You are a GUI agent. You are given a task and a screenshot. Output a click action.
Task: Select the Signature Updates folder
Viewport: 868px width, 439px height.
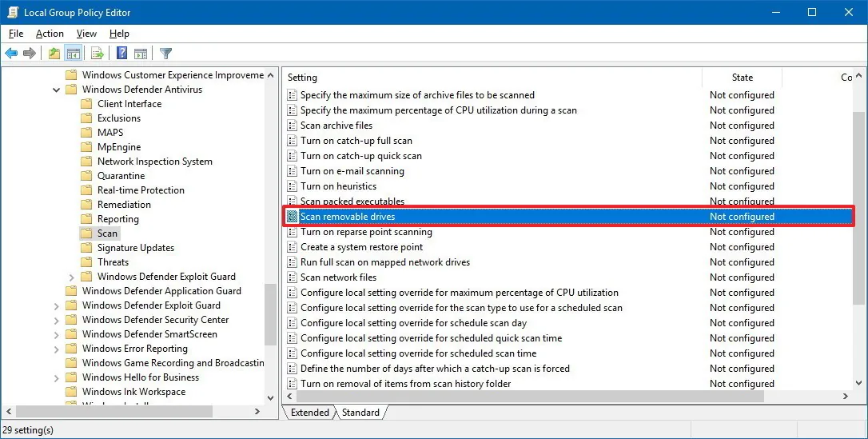(x=136, y=247)
